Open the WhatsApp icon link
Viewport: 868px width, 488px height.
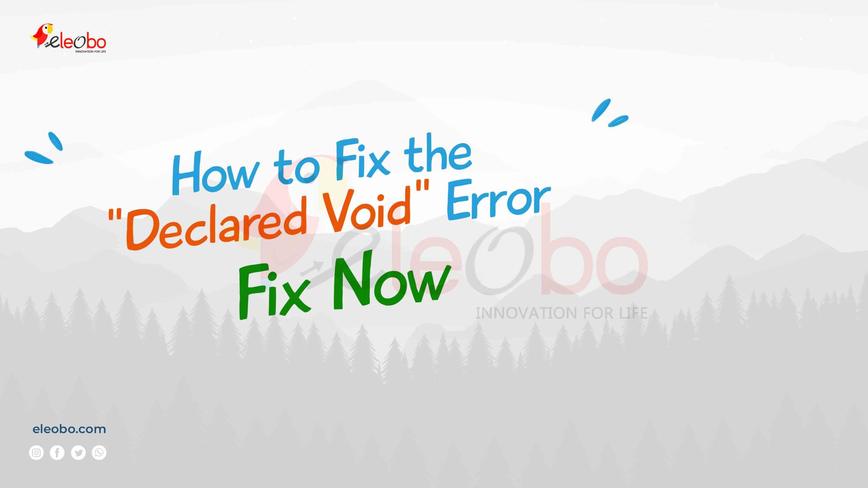pos(99,452)
